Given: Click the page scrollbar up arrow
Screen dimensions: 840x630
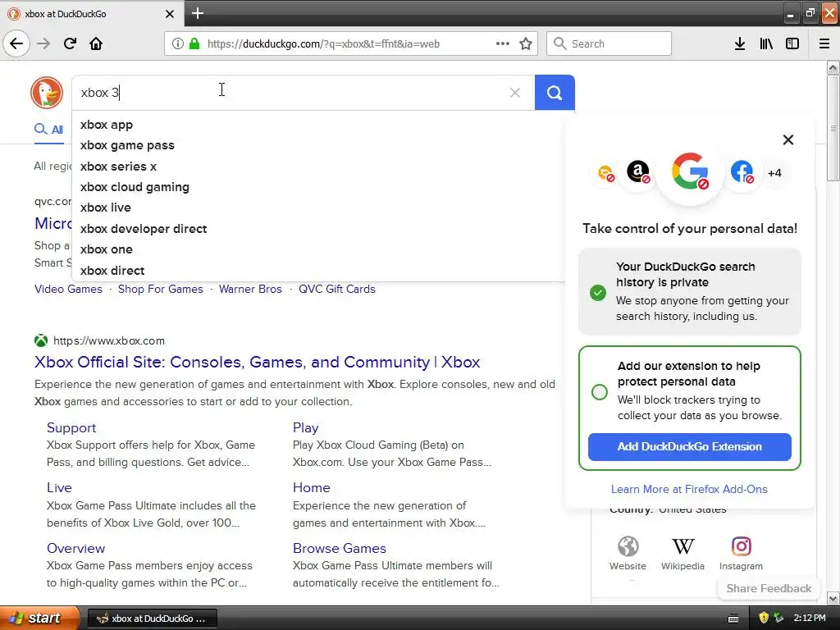Looking at the screenshot, I should click(x=833, y=67).
